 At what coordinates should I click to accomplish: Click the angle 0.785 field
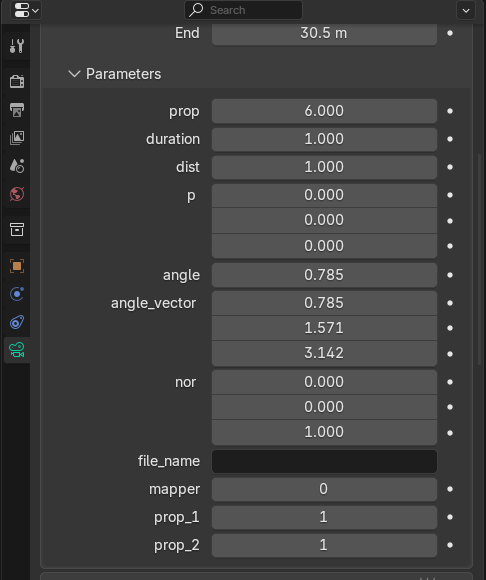(324, 275)
